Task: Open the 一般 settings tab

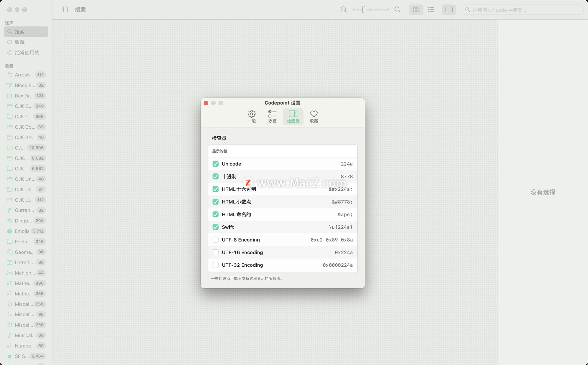Action: coord(251,116)
